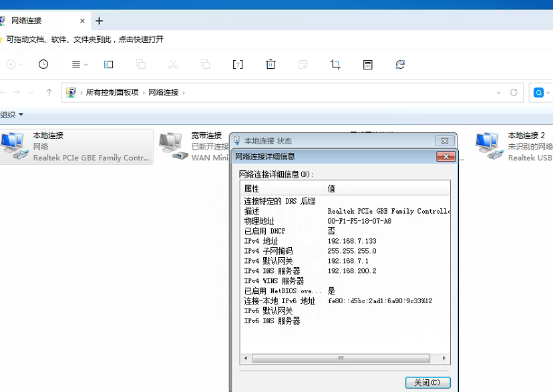Open recent locations dropdown chevron
553x392 pixels.
tap(31, 93)
